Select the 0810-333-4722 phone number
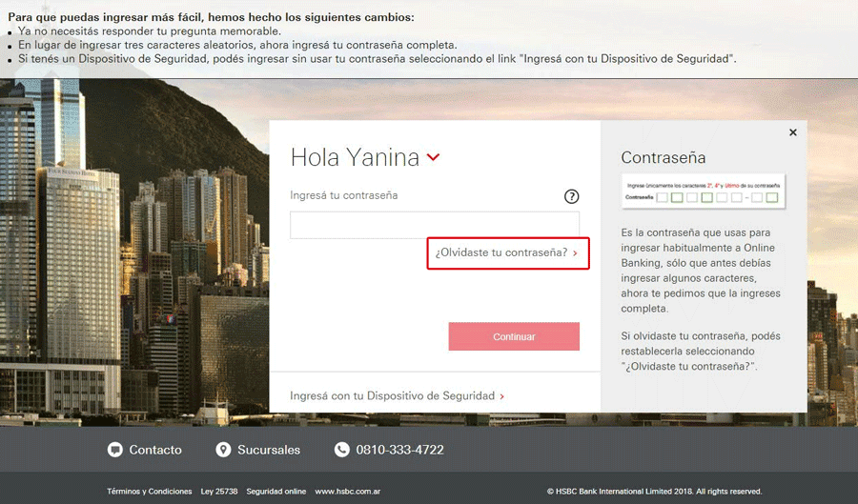Viewport: 858px width, 504px height. click(x=400, y=450)
